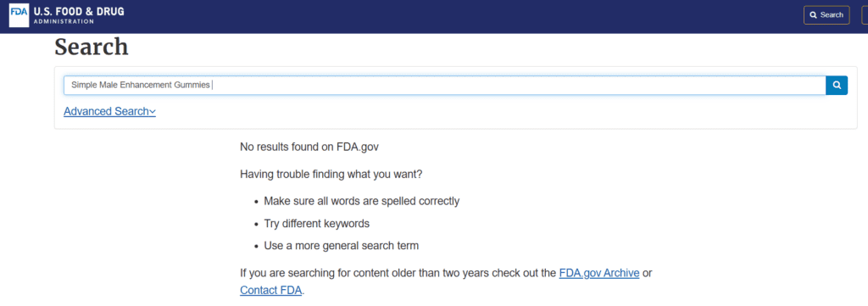Open the FDA.gov Archive link
Viewport: 868px width, 306px height.
pos(599,273)
